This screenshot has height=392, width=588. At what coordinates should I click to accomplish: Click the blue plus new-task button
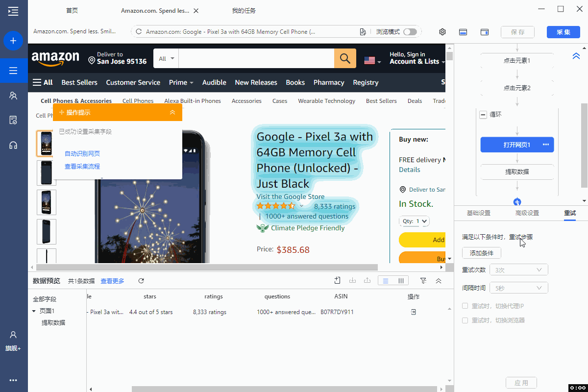(13, 41)
